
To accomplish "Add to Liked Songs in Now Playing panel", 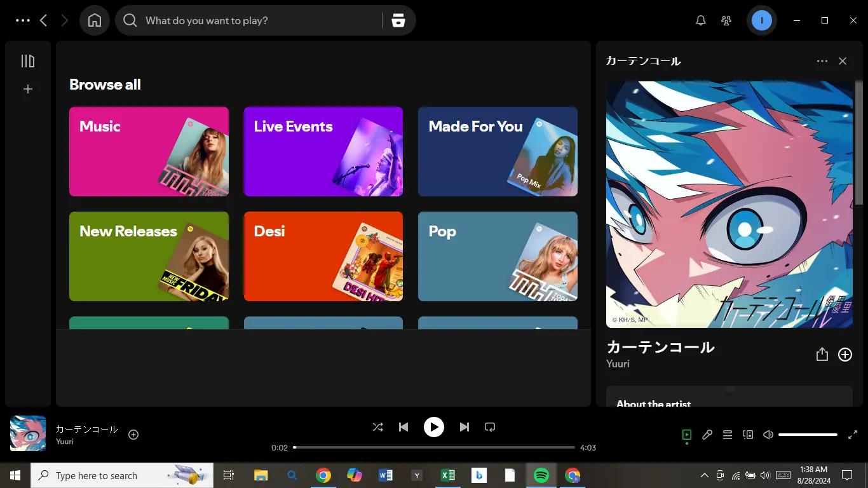I will 845,355.
